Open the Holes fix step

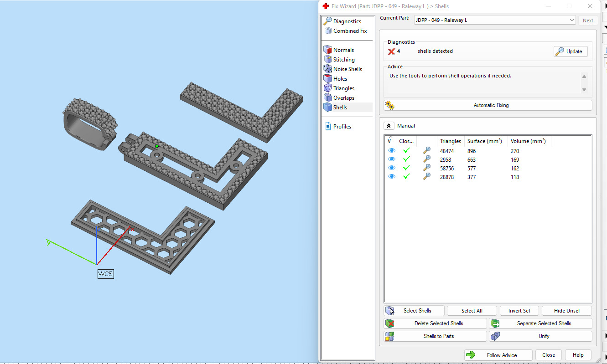point(335,79)
